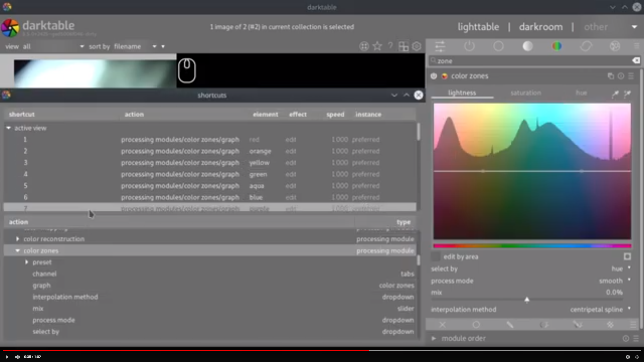Screen dimensions: 644x362
Task: Switch to the darkroom view
Action: (541, 27)
